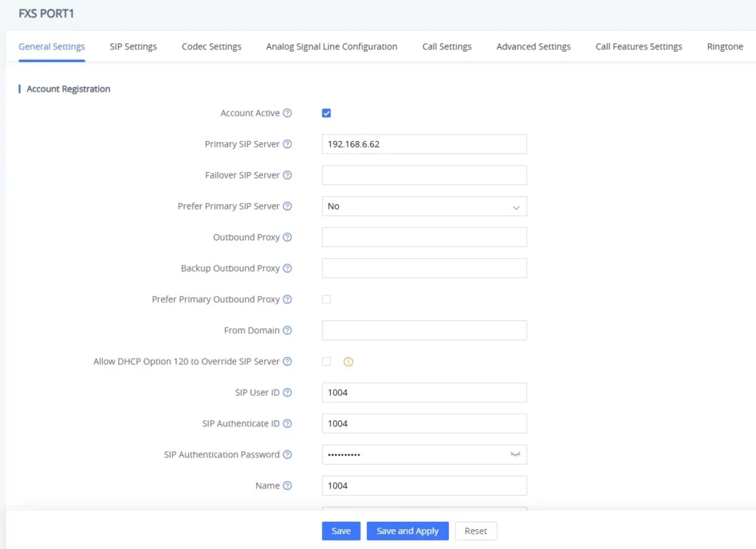Image resolution: width=756 pixels, height=549 pixels.
Task: Open help for SIP User ID
Action: 287,393
